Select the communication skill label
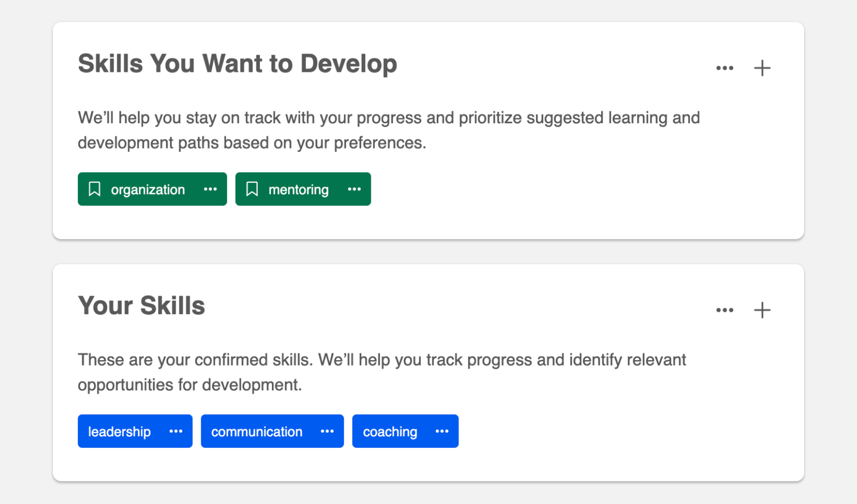 [x=256, y=432]
